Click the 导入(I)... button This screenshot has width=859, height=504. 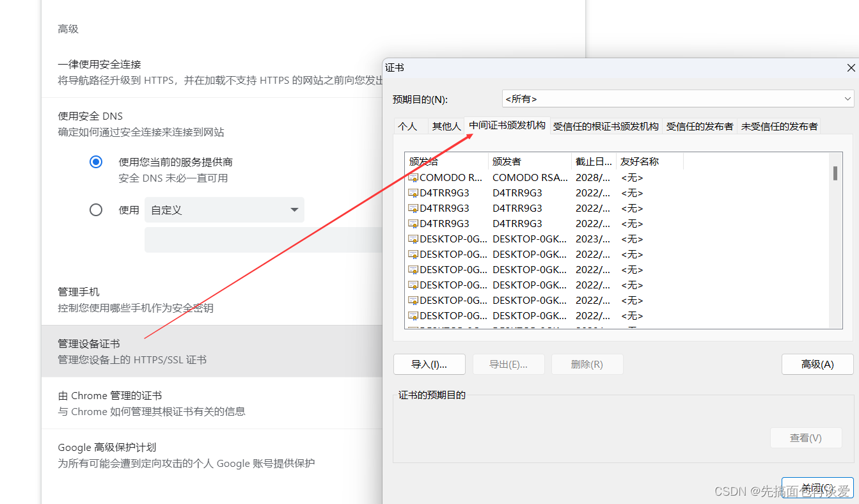429,365
